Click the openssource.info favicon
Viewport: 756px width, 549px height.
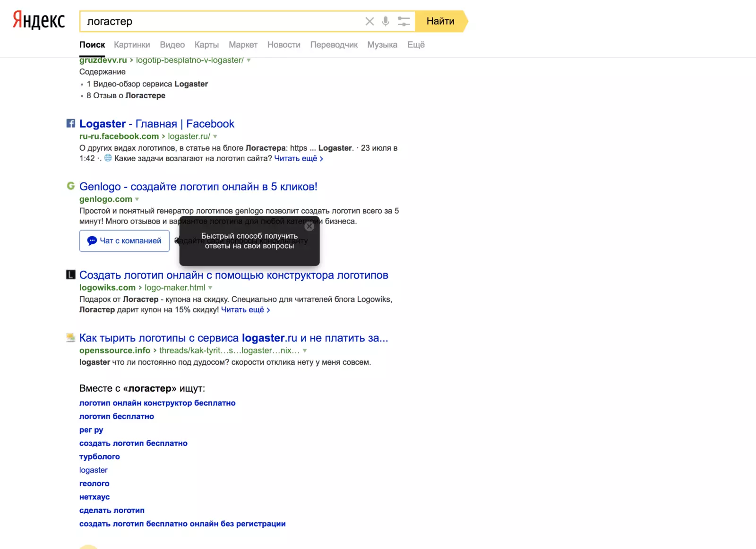(70, 337)
